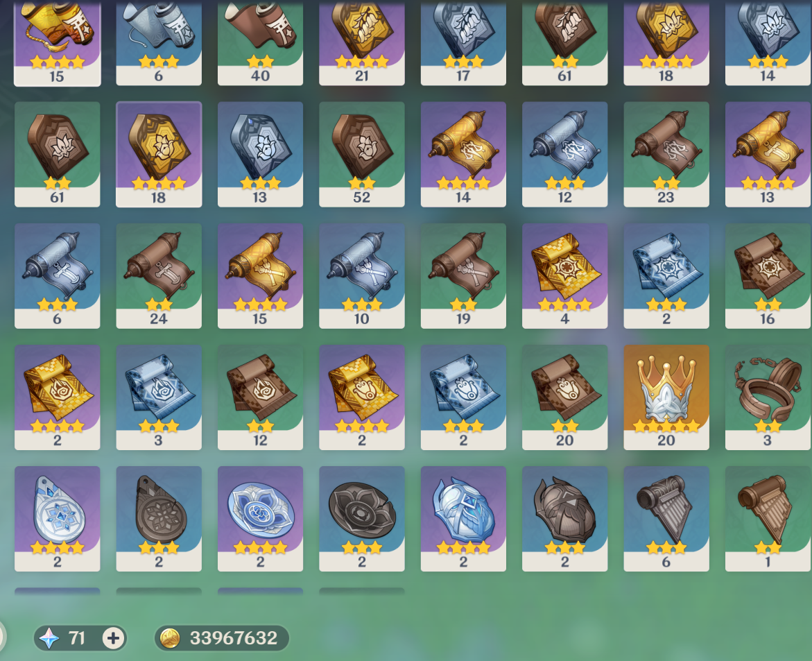Click the brown book with count 52
812x661 pixels.
361,154
